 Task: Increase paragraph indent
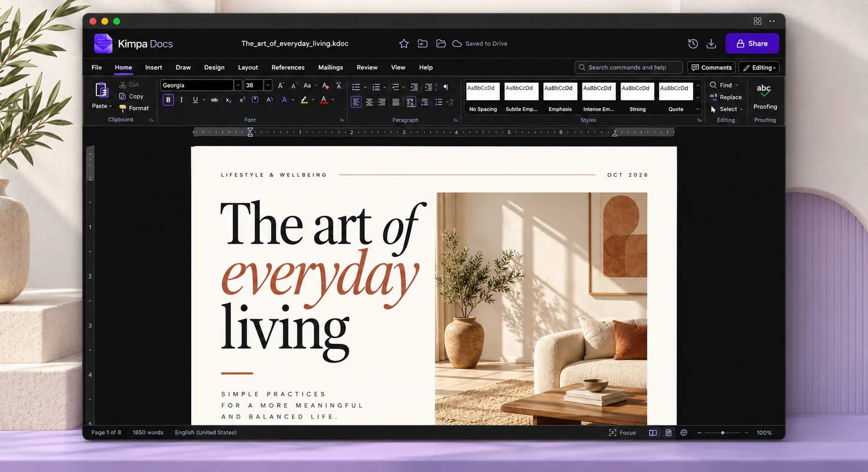click(428, 87)
